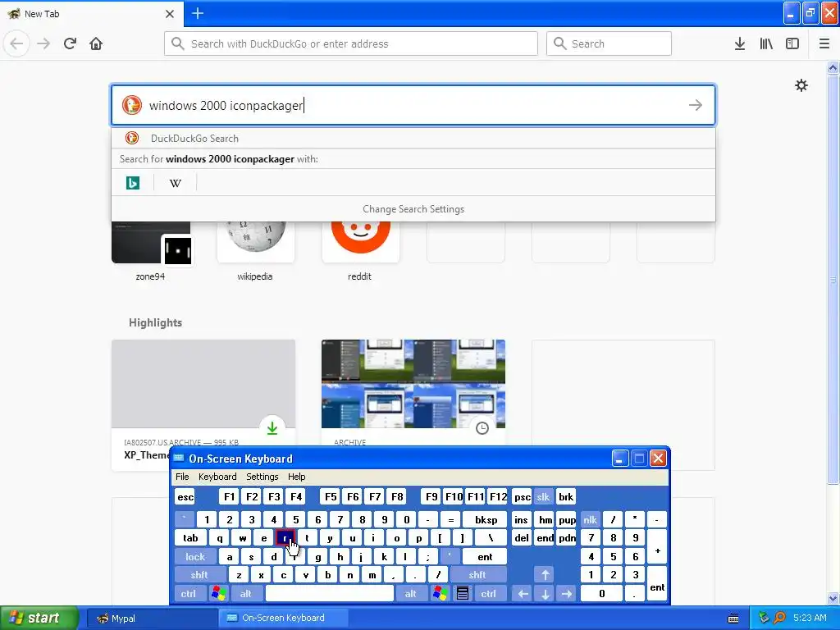
Task: Click the down arrow key on keyboard
Action: pyautogui.click(x=545, y=594)
